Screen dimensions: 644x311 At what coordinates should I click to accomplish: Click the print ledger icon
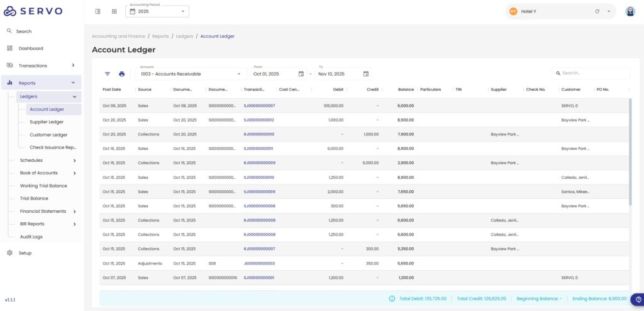click(122, 74)
